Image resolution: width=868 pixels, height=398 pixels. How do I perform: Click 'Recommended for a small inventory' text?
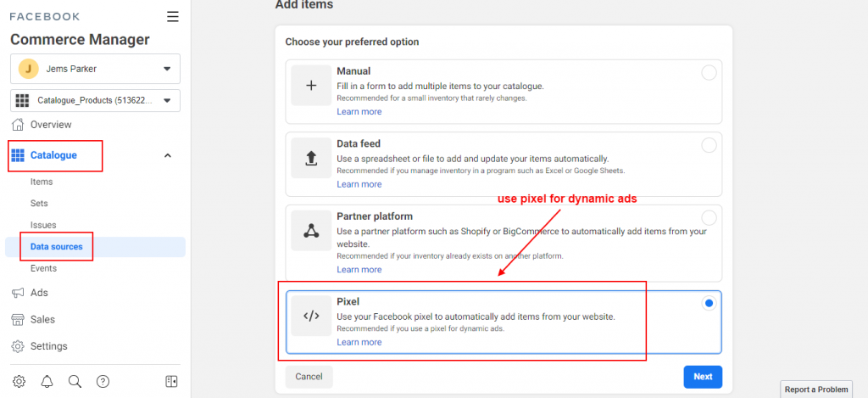tap(431, 98)
